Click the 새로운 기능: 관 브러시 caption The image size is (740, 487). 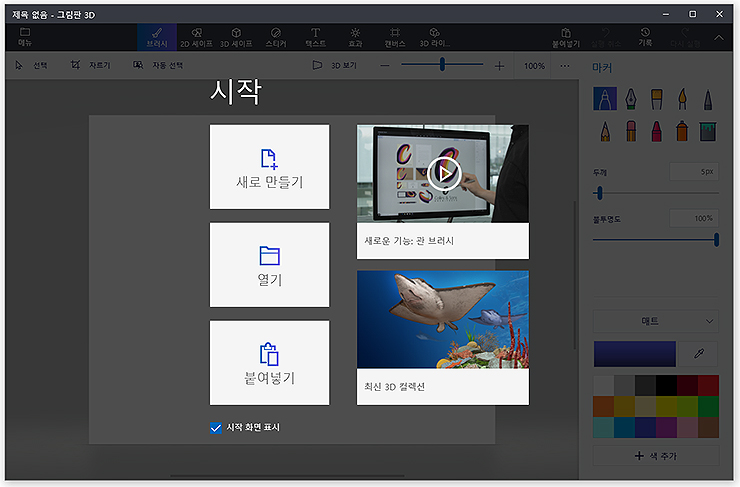pos(409,241)
